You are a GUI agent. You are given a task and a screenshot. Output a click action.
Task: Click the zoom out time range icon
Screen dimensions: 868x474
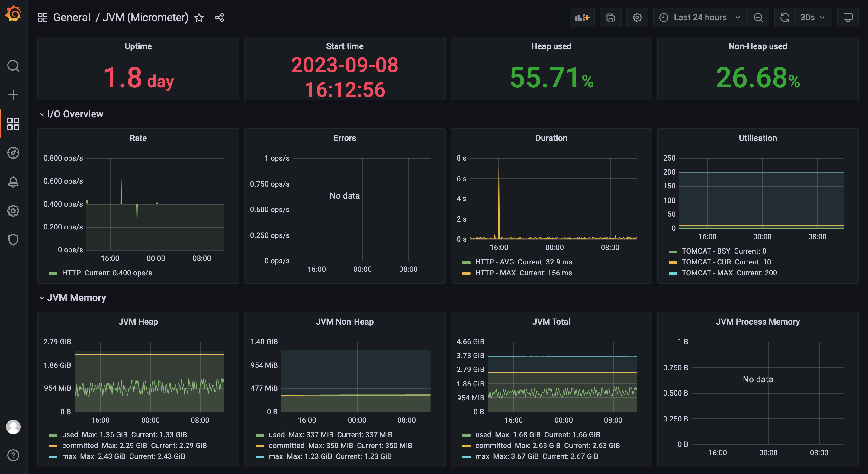coord(758,18)
